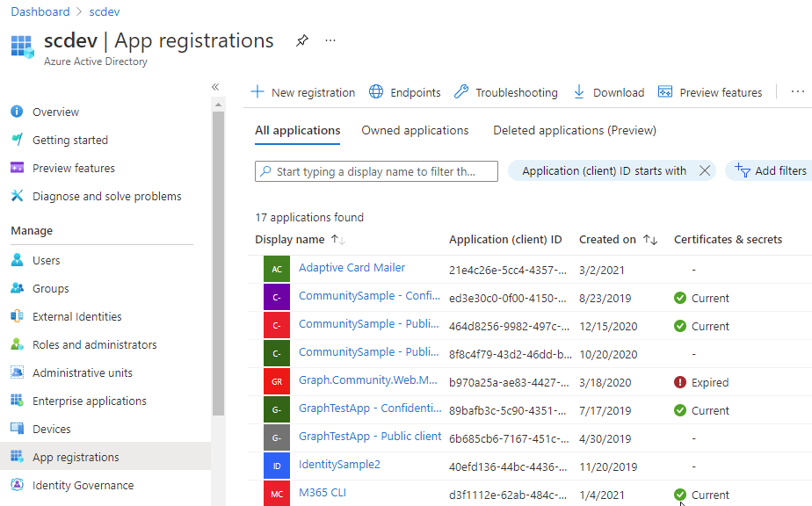Click the Administrative units icon

[x=17, y=372]
